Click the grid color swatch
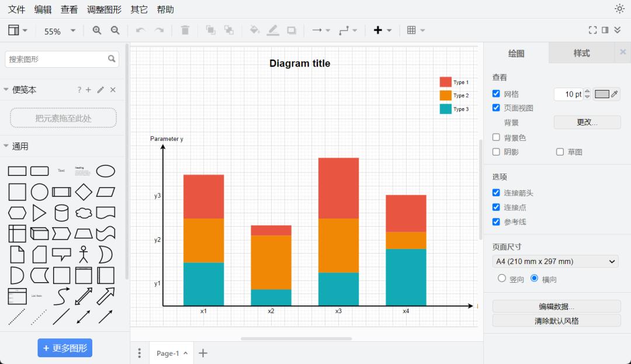This screenshot has width=631, height=364. (602, 94)
